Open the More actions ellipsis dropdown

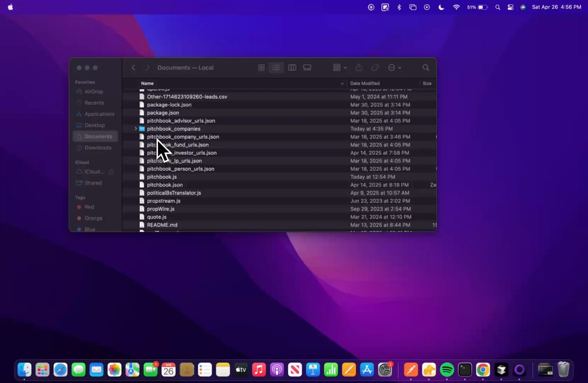394,68
